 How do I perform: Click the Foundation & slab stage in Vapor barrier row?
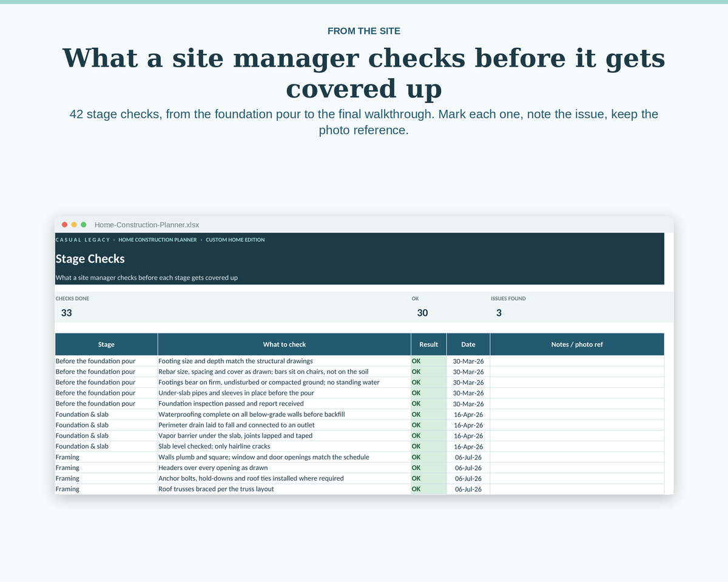tap(106, 436)
